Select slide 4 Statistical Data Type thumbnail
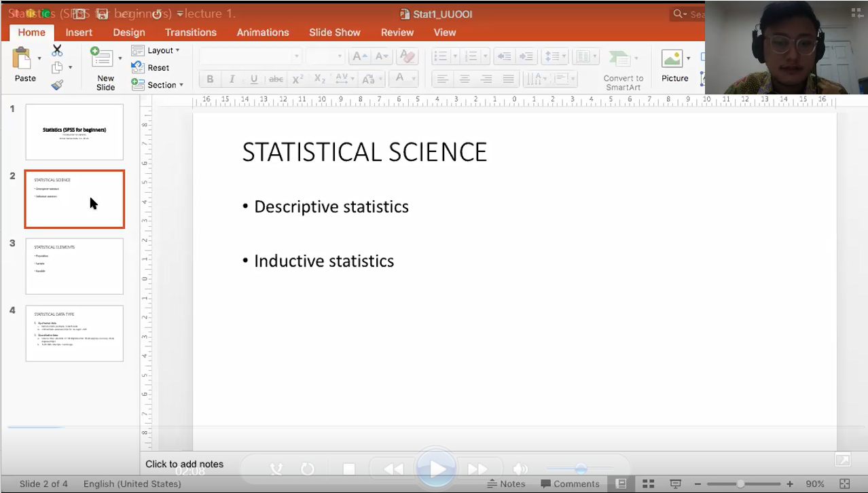The width and height of the screenshot is (868, 493). (x=75, y=333)
